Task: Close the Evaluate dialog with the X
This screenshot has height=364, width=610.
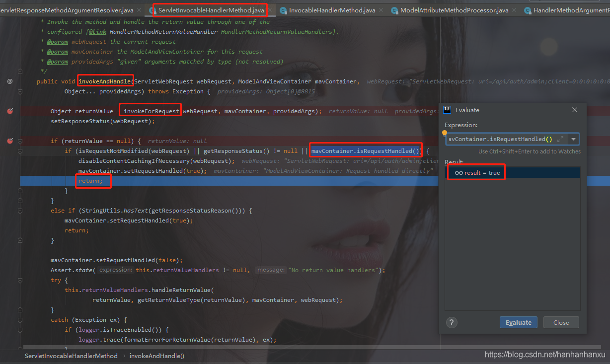Action: pyautogui.click(x=575, y=110)
